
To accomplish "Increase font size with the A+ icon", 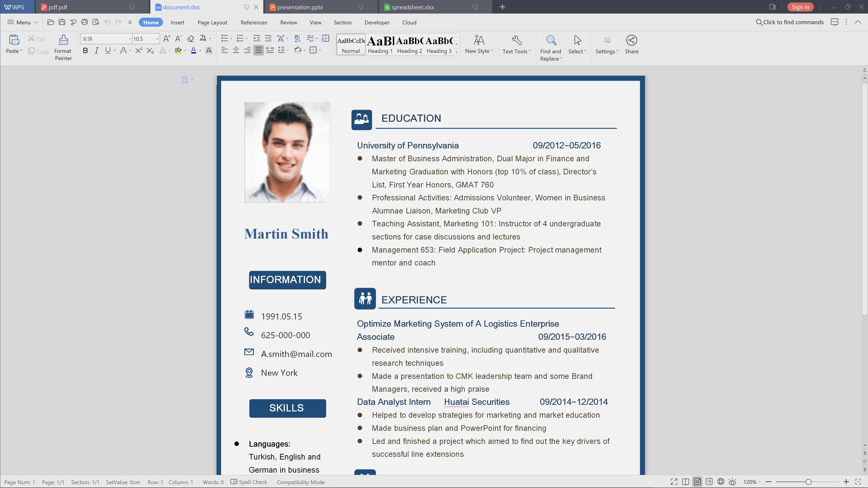I will (x=166, y=39).
